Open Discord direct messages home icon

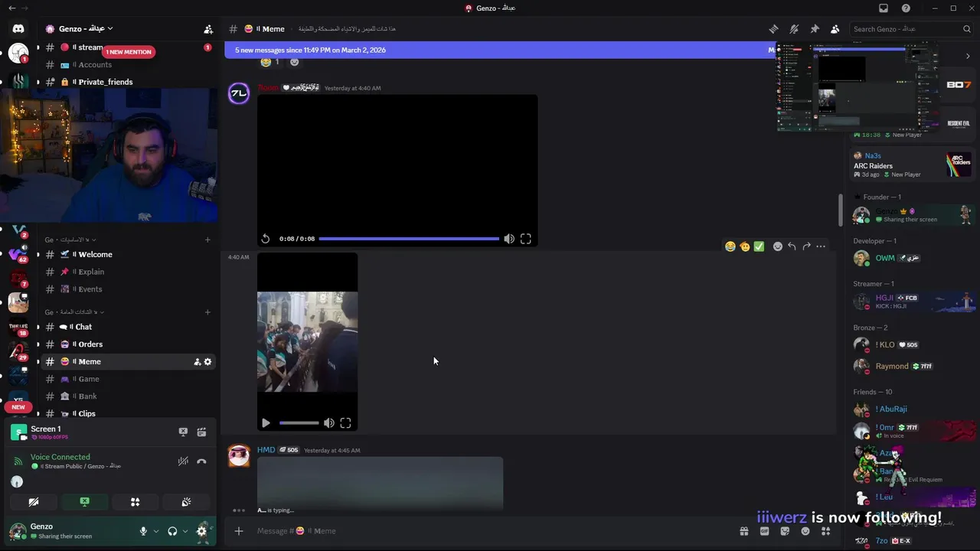click(x=18, y=29)
